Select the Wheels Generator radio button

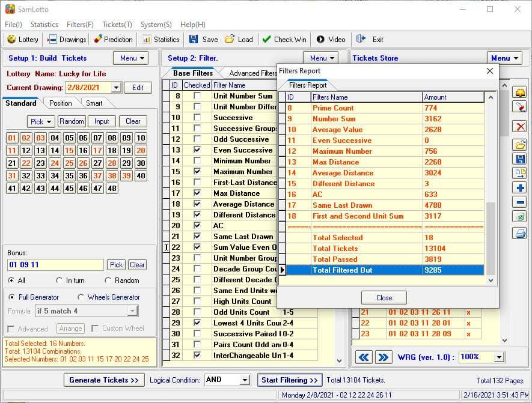click(x=81, y=297)
